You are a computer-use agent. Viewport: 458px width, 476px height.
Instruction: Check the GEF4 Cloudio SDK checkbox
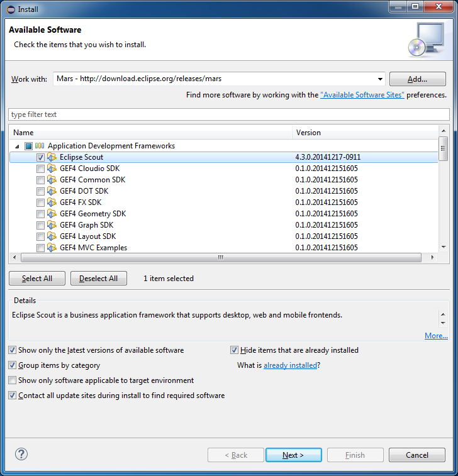point(40,169)
